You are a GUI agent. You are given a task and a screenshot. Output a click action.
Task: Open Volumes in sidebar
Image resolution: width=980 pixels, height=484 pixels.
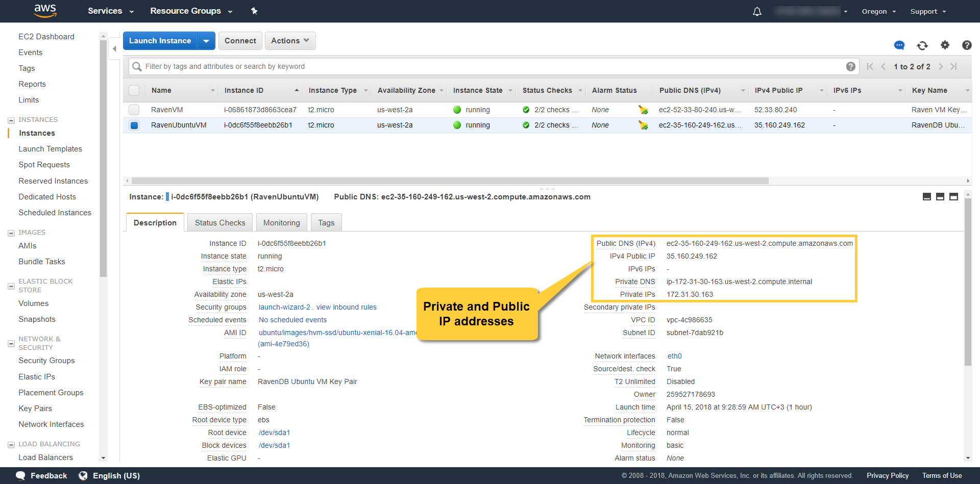point(34,303)
